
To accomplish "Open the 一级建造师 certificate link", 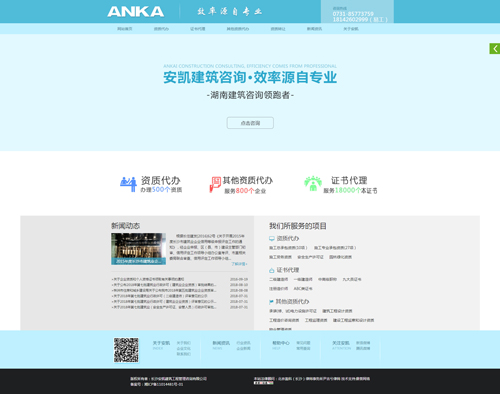I will click(x=303, y=279).
